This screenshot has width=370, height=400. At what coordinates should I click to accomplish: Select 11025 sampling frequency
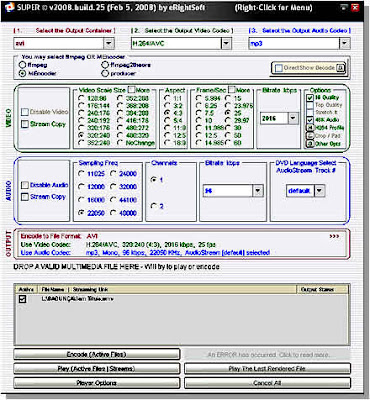(81, 174)
